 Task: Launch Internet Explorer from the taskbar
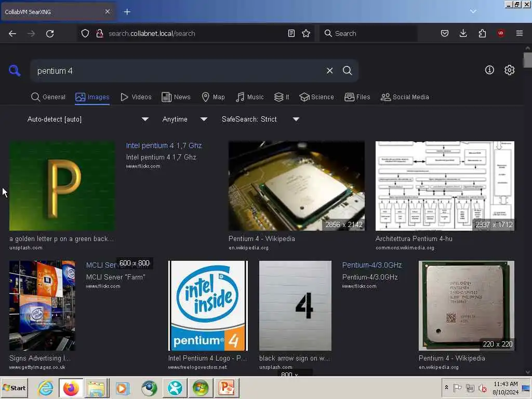click(46, 388)
